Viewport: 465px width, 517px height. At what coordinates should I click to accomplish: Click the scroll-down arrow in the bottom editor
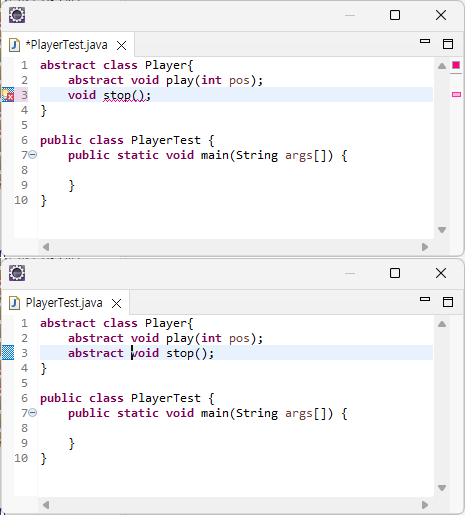[x=442, y=488]
